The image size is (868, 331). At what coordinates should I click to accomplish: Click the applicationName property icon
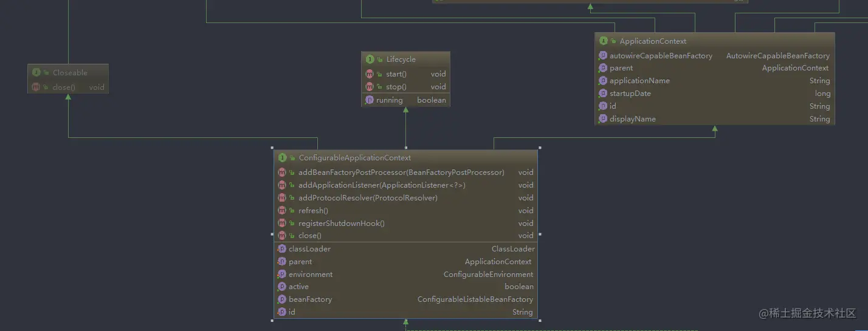point(603,81)
